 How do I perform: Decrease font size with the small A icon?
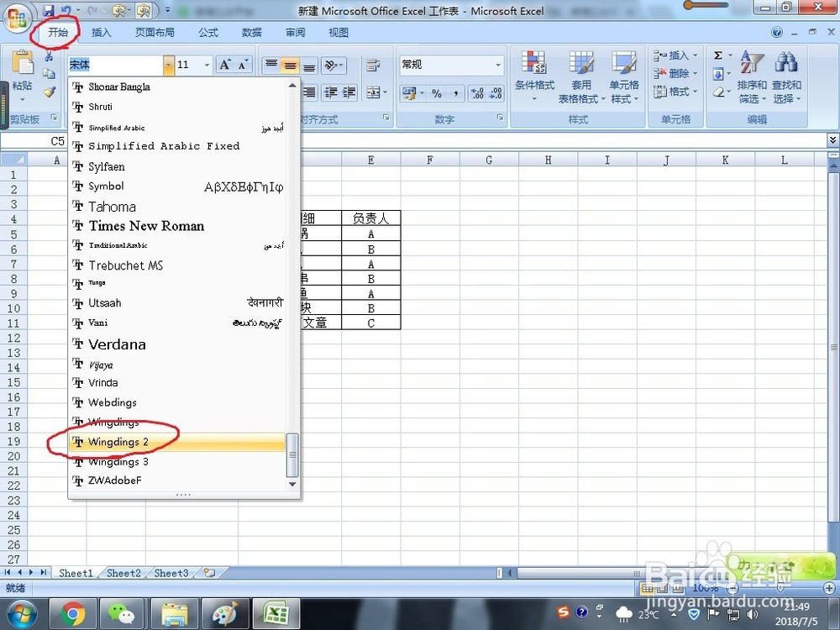[243, 65]
